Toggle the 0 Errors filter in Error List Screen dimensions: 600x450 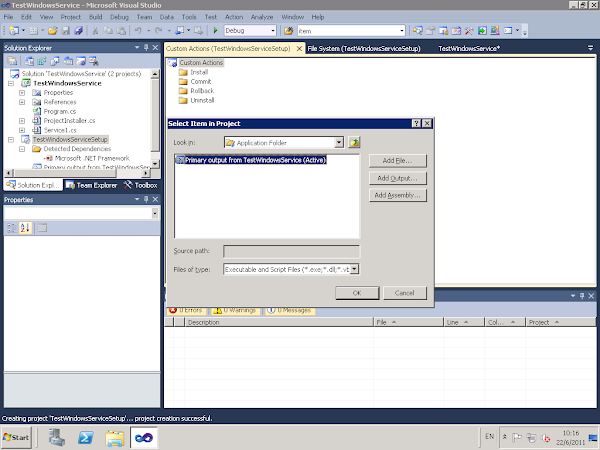click(x=186, y=310)
